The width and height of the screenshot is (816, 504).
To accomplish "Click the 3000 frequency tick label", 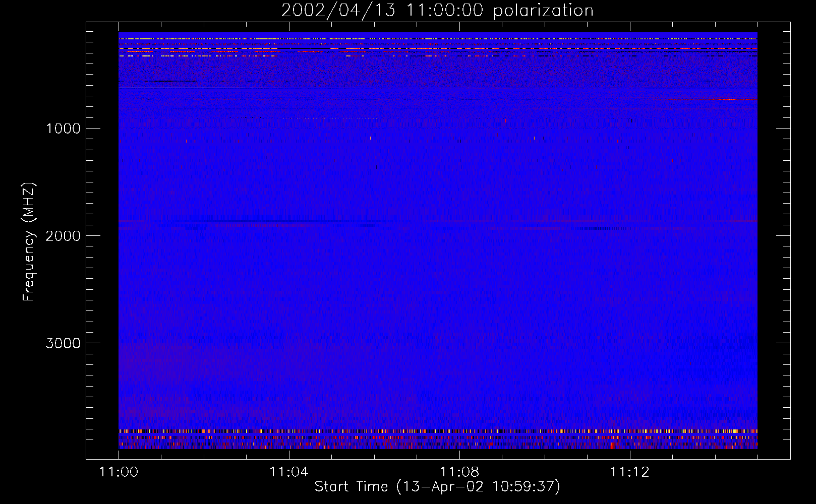I will 63,343.
